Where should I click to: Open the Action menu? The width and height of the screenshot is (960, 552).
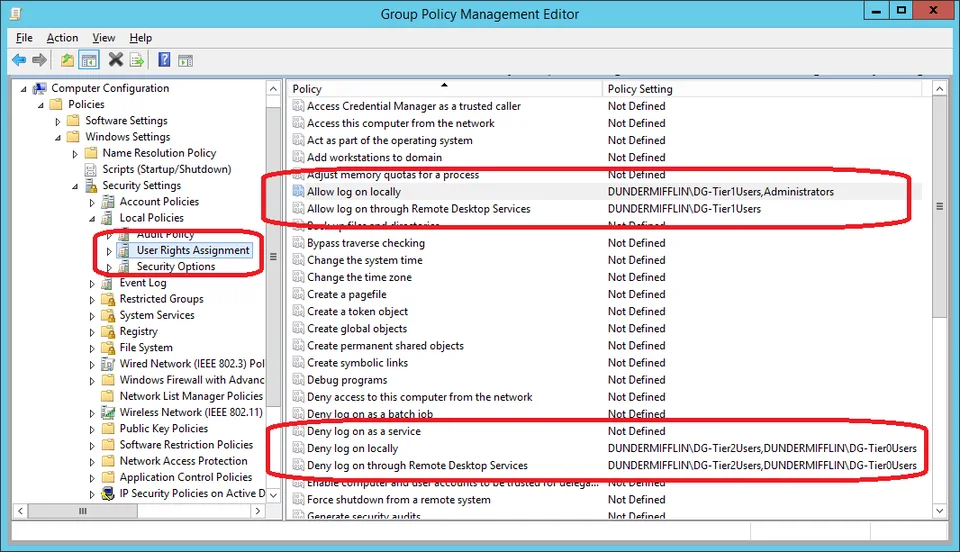click(x=62, y=38)
